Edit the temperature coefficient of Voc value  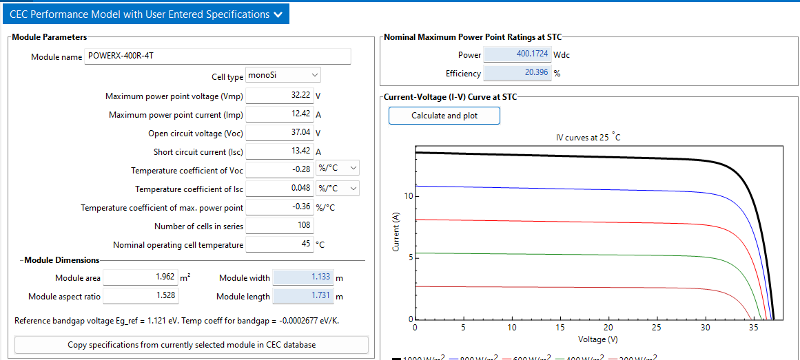click(x=279, y=169)
